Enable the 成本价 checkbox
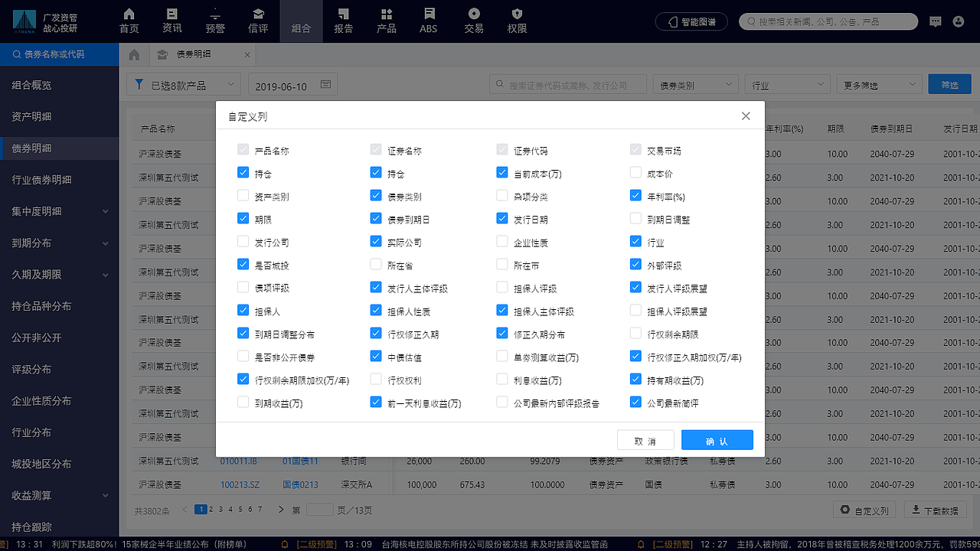 635,172
